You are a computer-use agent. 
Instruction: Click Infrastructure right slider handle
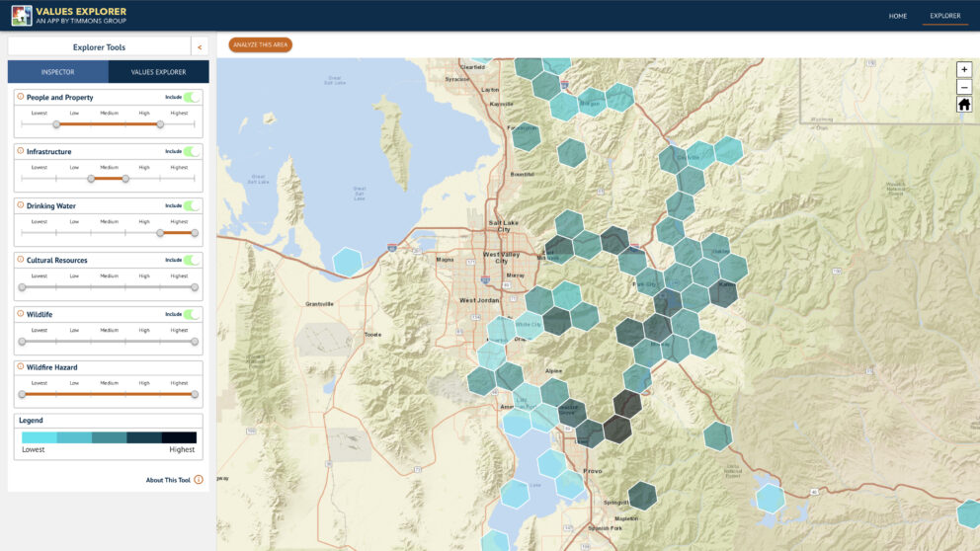pyautogui.click(x=125, y=179)
